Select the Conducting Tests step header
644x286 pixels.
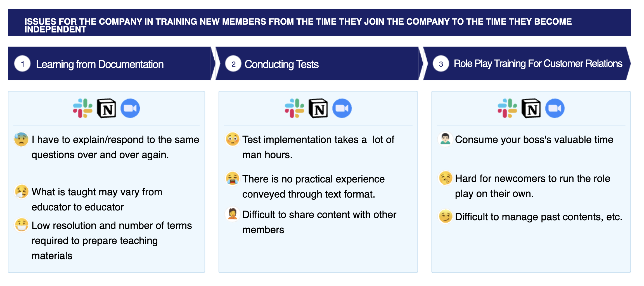[319, 64]
